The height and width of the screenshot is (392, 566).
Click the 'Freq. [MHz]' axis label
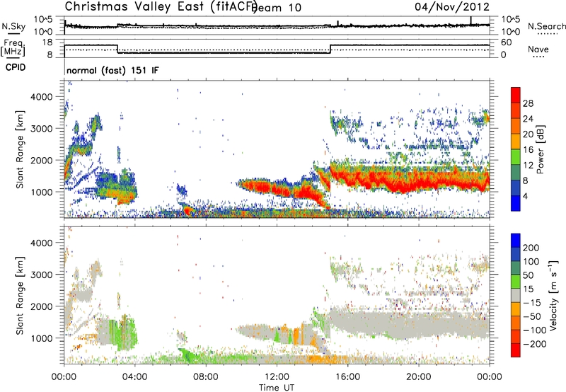(13, 48)
